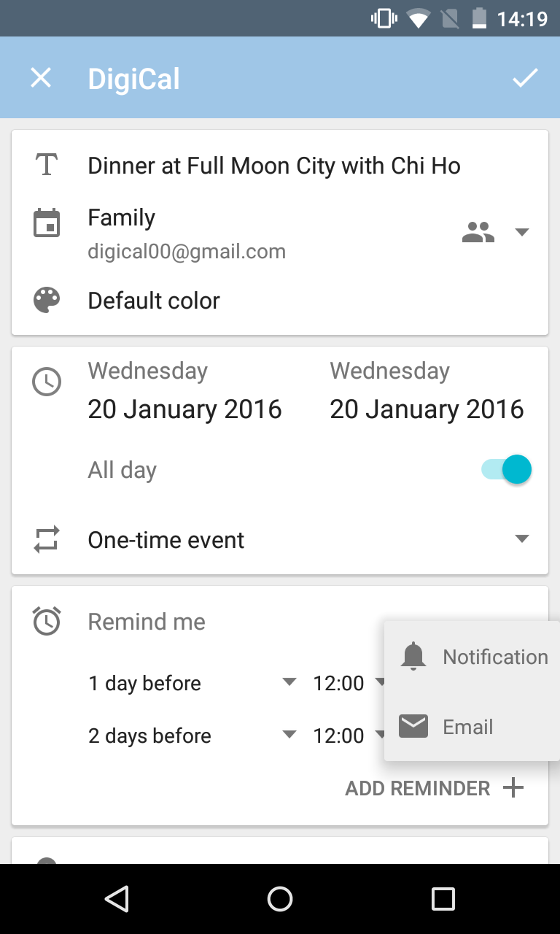Tap the X icon to discard event
This screenshot has height=934, width=560.
pos(41,77)
